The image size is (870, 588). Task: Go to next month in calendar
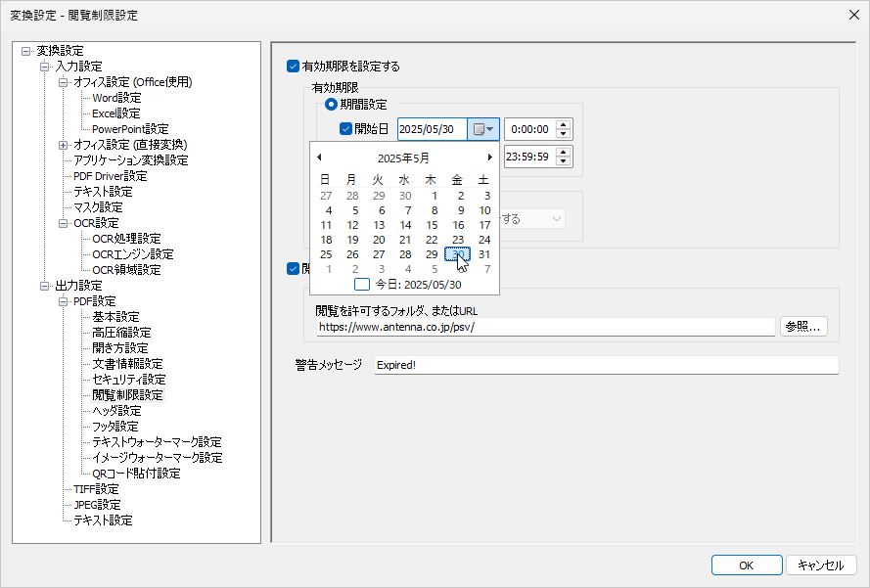[x=489, y=158]
